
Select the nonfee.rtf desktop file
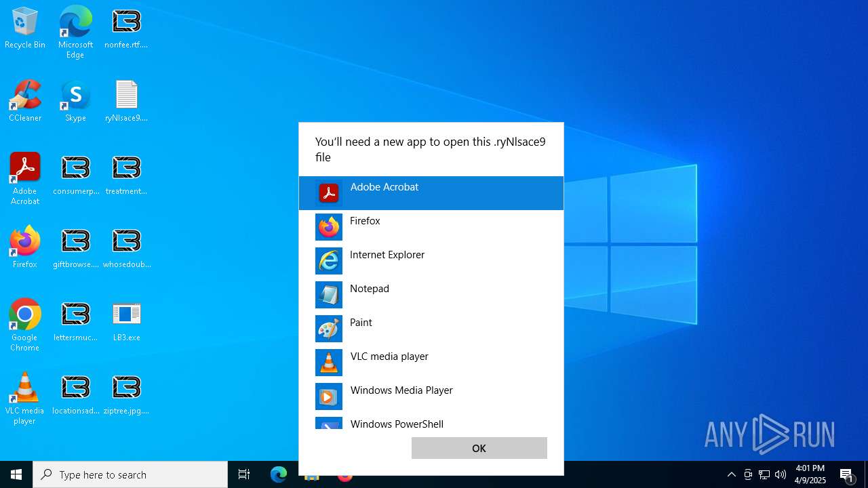126,28
